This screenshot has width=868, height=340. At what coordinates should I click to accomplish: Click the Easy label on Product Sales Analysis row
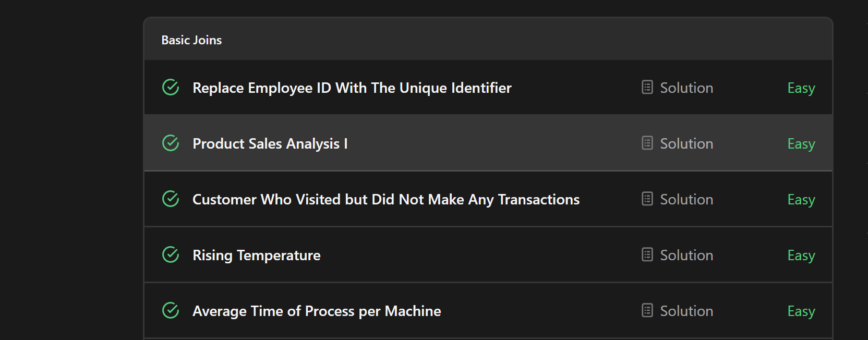[801, 144]
